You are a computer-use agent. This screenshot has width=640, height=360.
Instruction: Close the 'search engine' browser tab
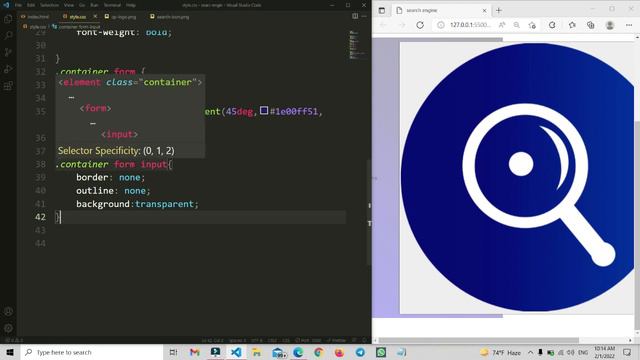[484, 11]
